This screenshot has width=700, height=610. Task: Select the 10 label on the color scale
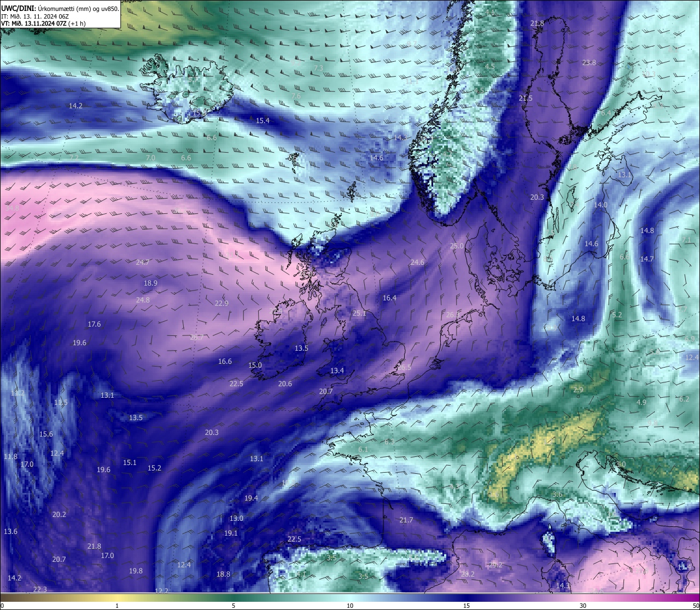(350, 606)
